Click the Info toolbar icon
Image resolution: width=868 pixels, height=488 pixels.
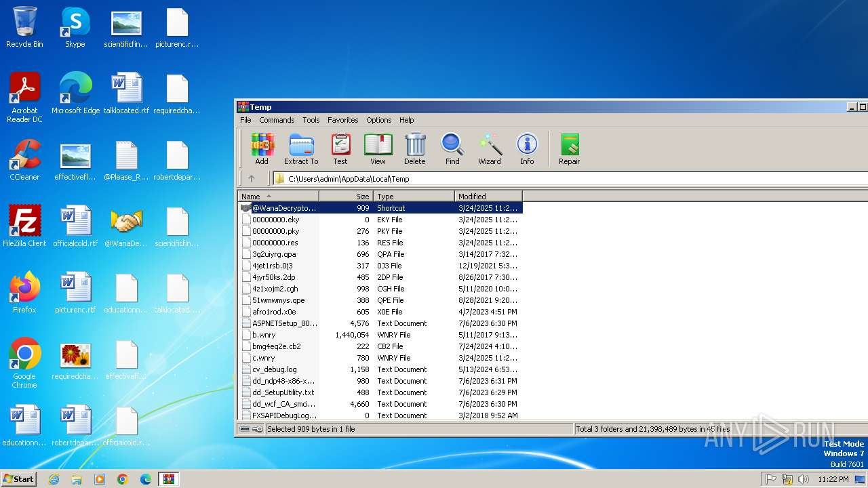[x=527, y=149]
